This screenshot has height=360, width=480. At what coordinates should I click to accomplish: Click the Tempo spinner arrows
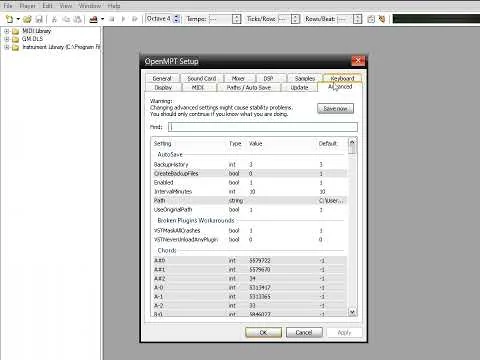tap(236, 19)
